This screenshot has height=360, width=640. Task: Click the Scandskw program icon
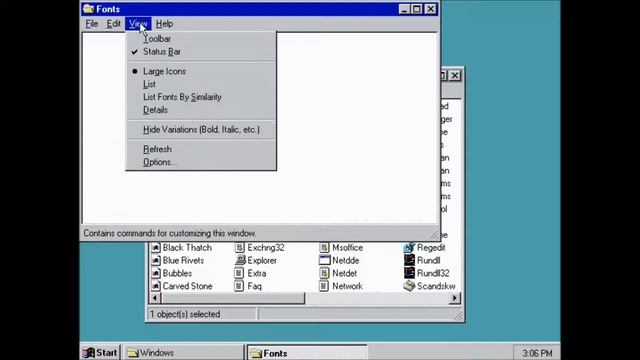(x=409, y=286)
